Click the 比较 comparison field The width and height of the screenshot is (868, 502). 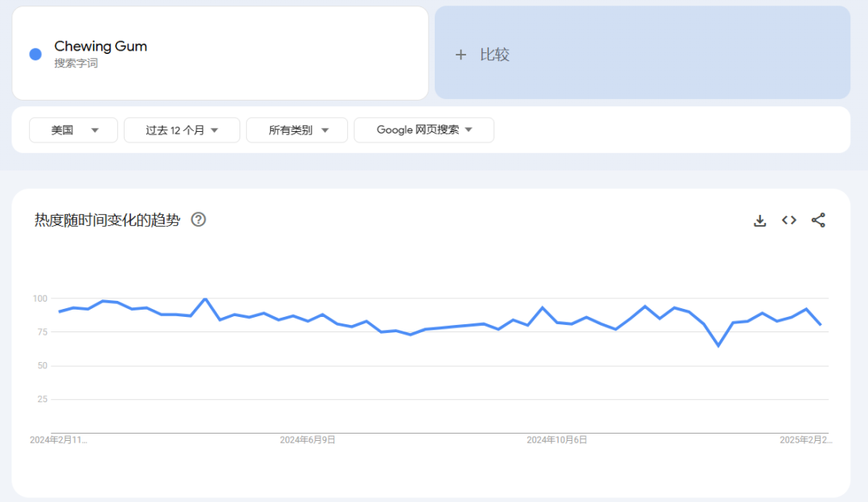[494, 54]
